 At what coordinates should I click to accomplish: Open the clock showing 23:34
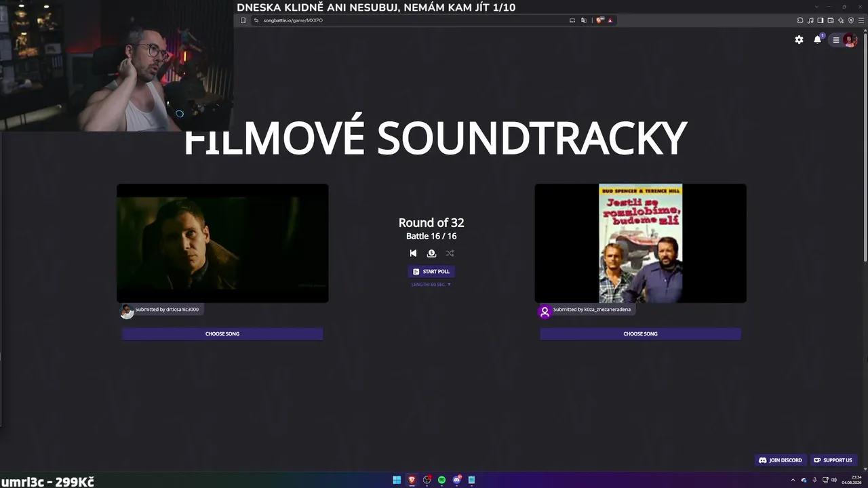852,480
